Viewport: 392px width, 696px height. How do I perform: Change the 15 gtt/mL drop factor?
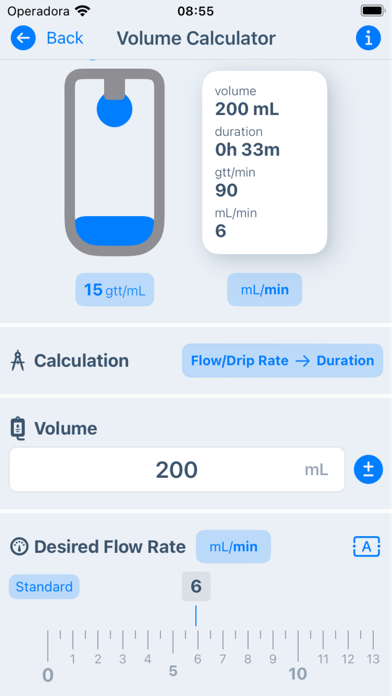click(x=115, y=290)
